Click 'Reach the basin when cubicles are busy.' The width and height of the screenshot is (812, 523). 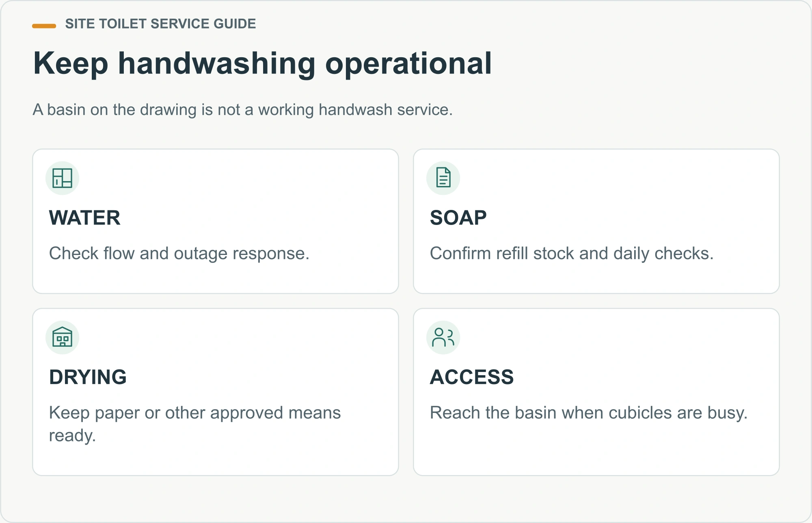589,413
